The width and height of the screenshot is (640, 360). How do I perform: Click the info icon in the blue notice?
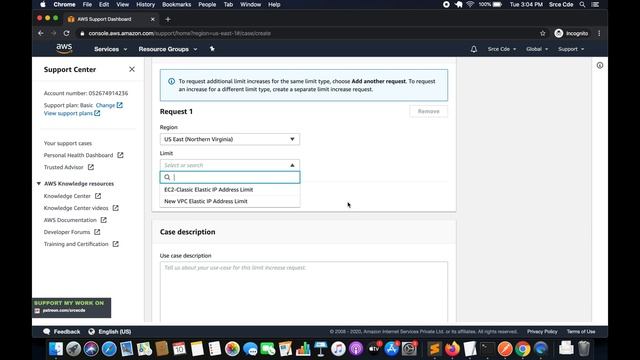(171, 81)
